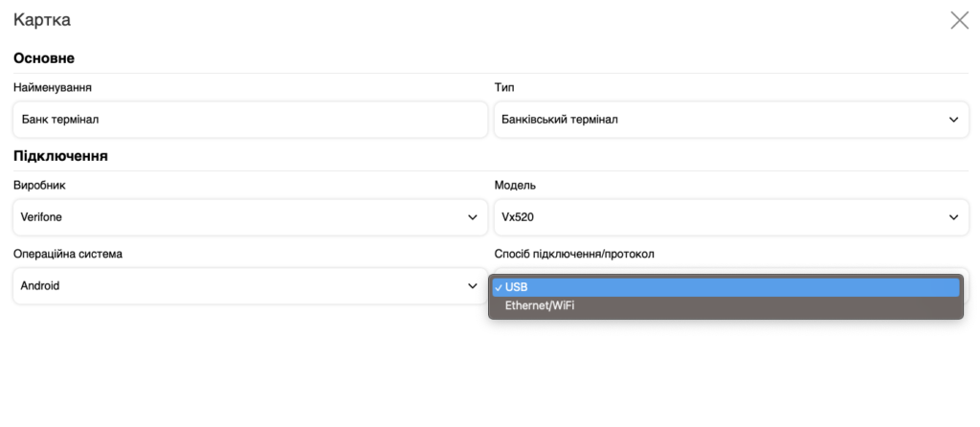
Task: Click the Модель field label
Action: (x=515, y=185)
